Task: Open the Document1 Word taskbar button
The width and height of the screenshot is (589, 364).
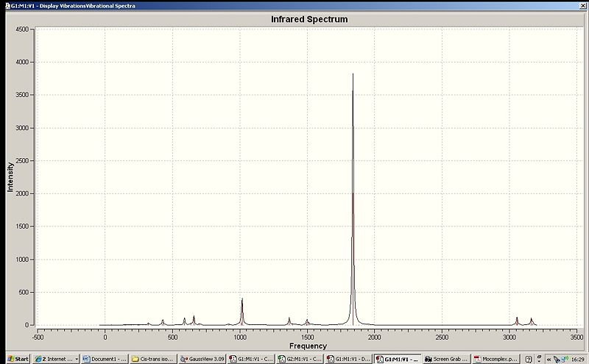Action: [x=105, y=359]
